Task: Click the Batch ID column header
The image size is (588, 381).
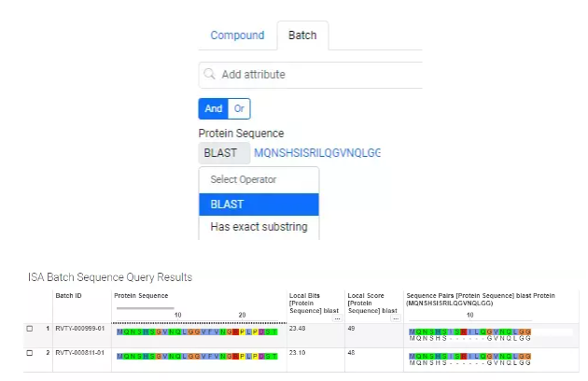Action: [68, 296]
